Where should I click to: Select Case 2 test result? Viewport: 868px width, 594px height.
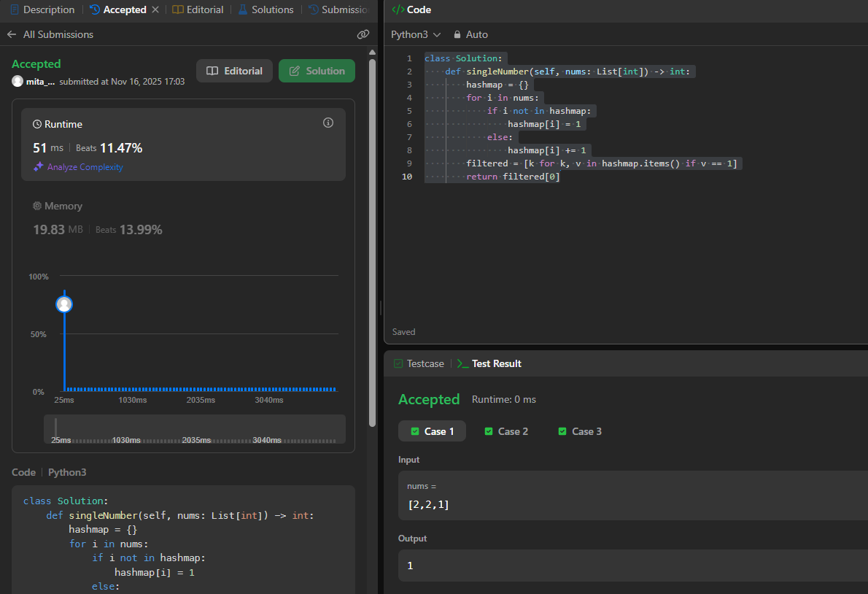coord(506,431)
